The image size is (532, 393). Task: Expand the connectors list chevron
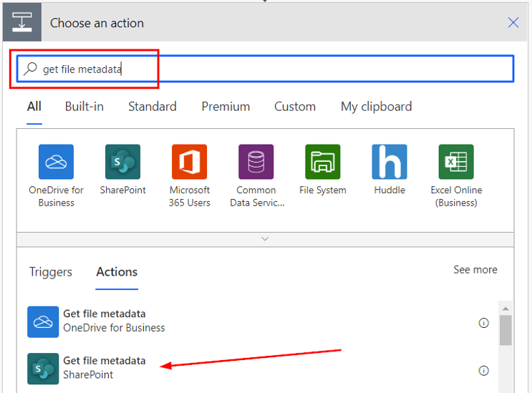[265, 239]
